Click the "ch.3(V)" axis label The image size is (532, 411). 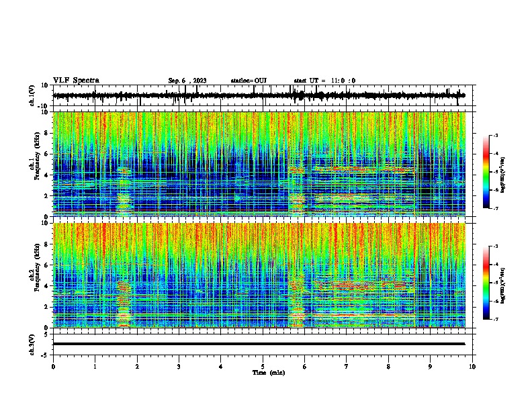pos(32,345)
